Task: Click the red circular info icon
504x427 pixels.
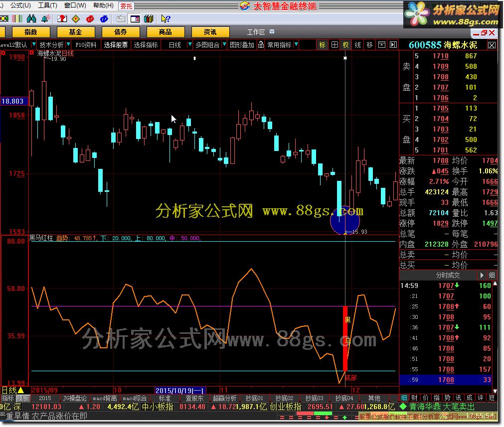Action: [x=90, y=19]
